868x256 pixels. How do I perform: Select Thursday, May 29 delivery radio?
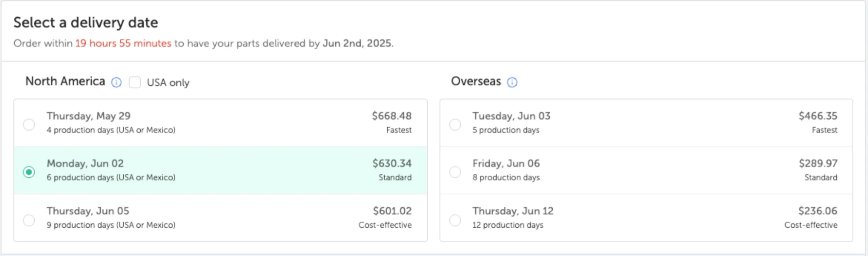click(29, 125)
